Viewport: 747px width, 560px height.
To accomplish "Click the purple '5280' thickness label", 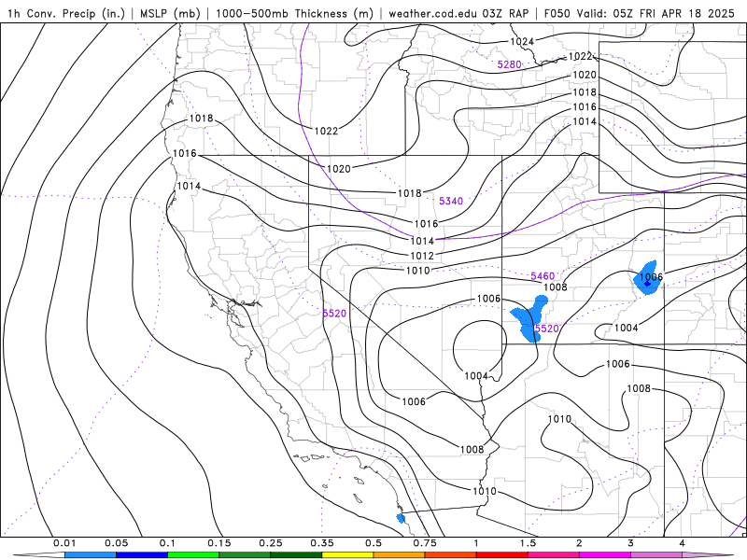I will coord(509,64).
